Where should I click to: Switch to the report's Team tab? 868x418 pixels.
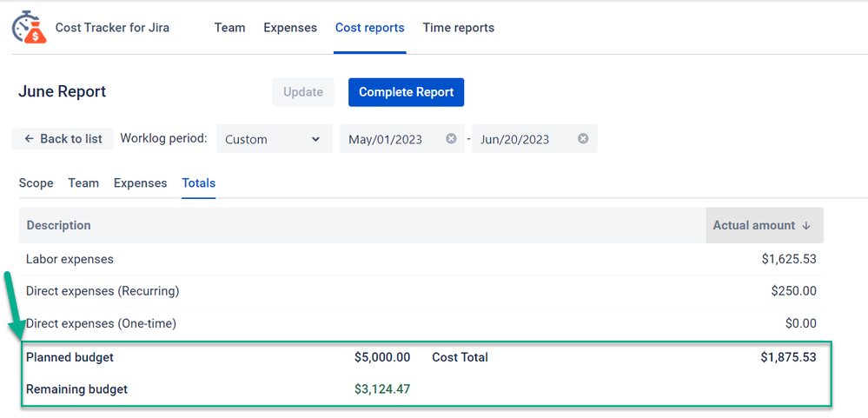click(83, 183)
